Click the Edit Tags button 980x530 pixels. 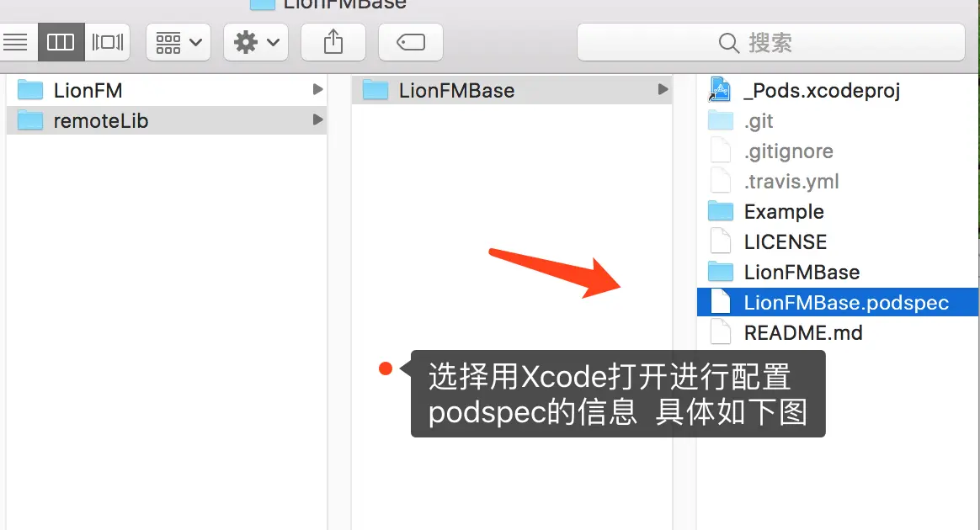[411, 42]
